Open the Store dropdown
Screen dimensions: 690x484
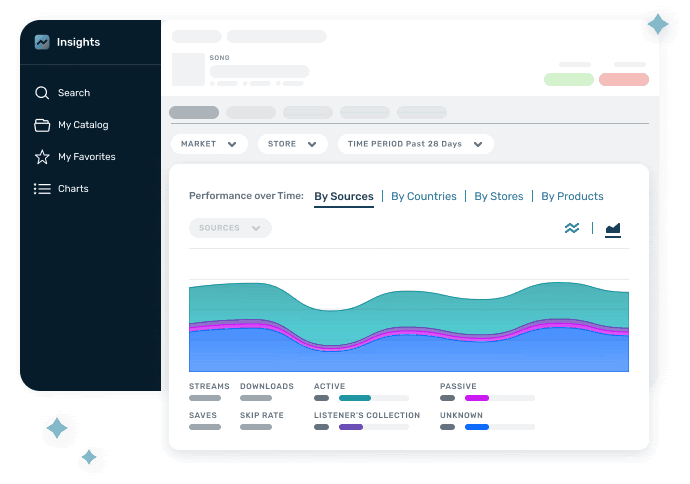293,144
